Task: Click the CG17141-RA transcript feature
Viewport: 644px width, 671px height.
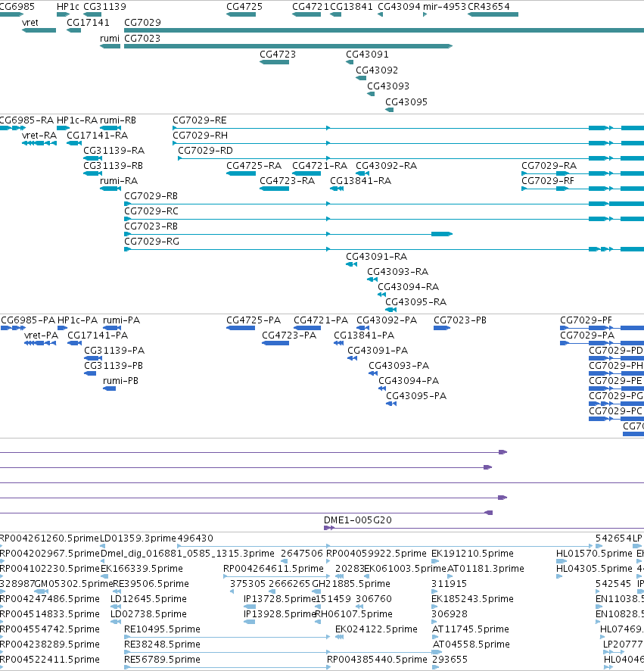Action: tap(74, 143)
